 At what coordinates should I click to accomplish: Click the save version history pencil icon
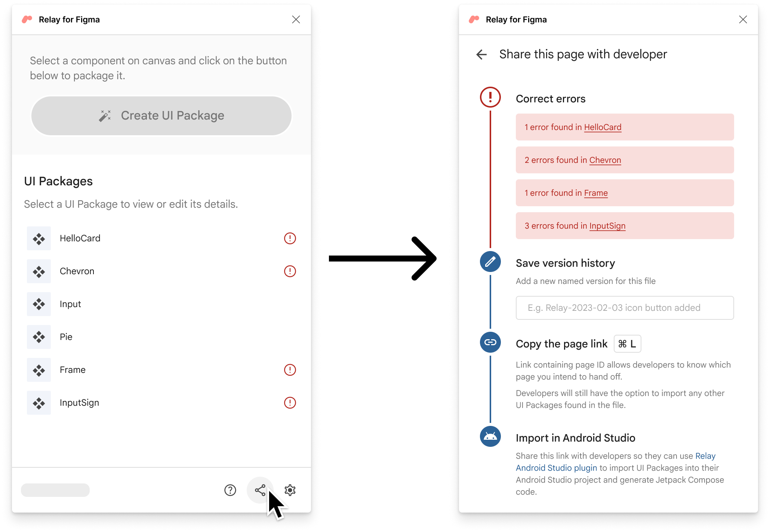[490, 262]
